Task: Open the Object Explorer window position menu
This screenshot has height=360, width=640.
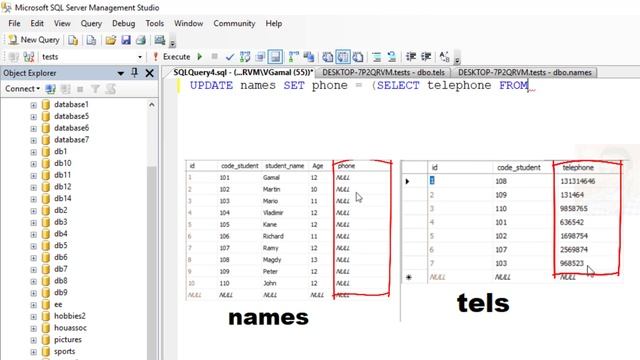Action: tap(120, 73)
